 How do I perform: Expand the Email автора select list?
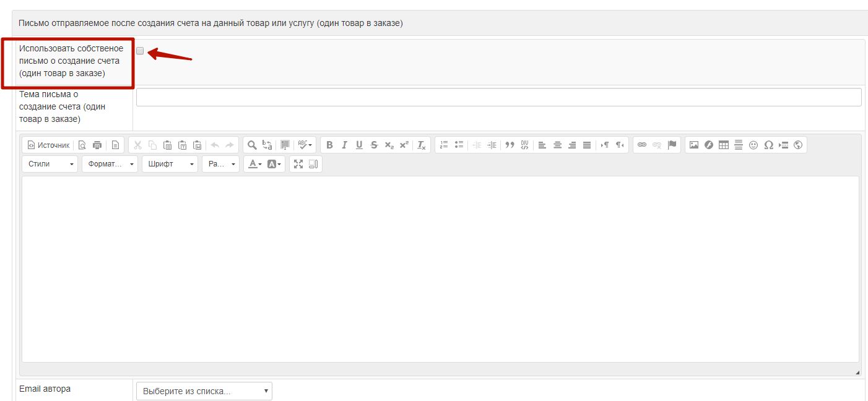click(x=204, y=391)
